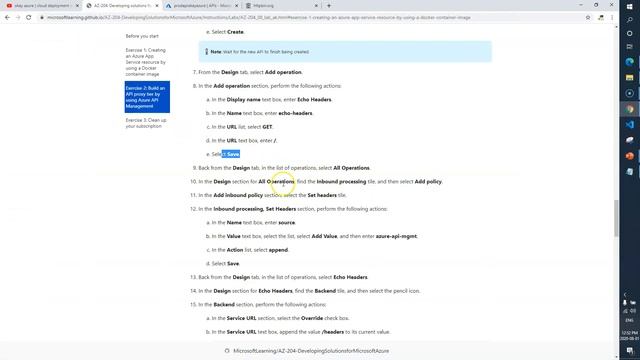The image size is (640, 360).
Task: Show hidden system tray icons
Action: [x=625, y=294]
